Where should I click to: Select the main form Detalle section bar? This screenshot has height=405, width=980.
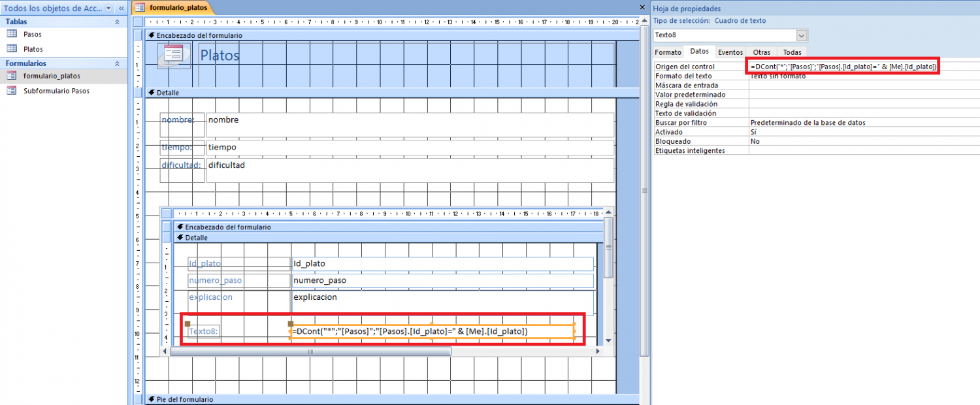click(x=391, y=93)
